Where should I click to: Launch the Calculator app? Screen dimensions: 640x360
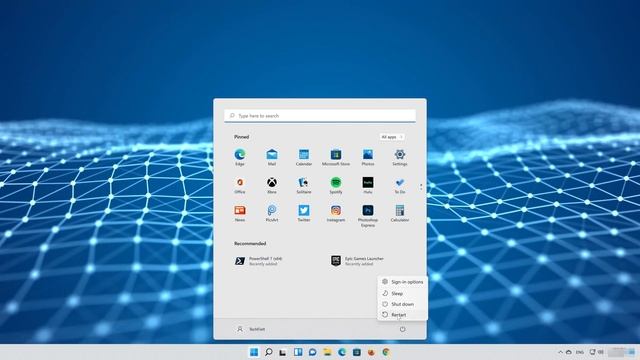coord(400,213)
